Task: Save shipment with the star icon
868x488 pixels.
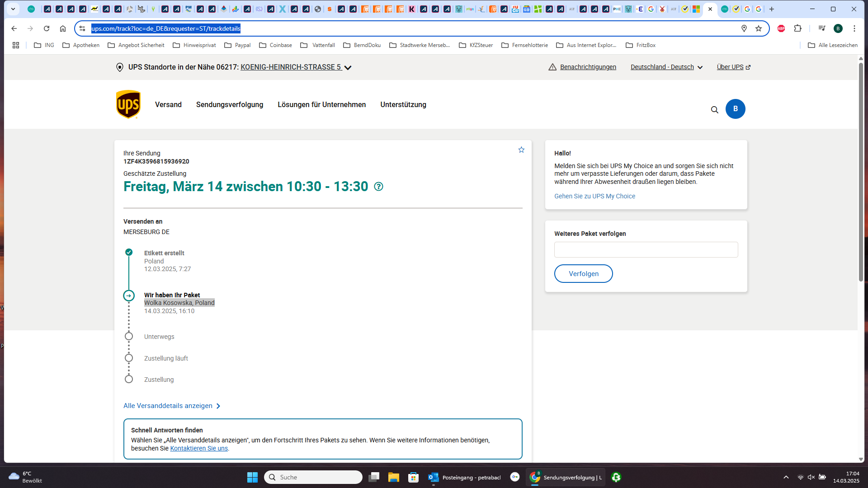Action: 521,150
